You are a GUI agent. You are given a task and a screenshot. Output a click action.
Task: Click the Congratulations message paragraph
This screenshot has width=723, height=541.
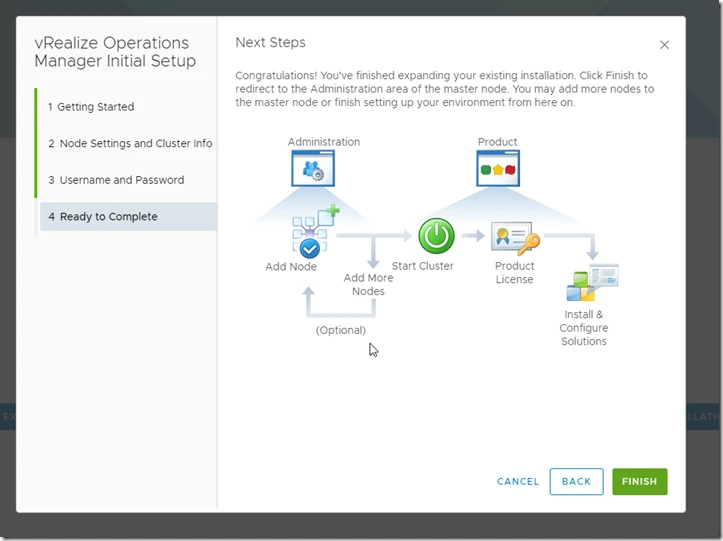[x=444, y=89]
